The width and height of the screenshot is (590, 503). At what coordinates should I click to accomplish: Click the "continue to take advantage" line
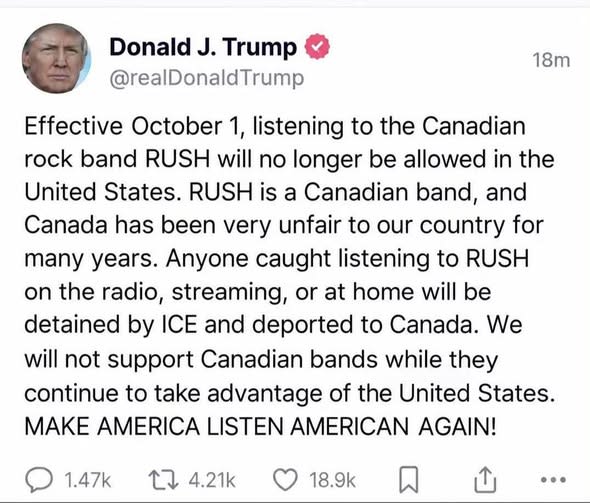(290, 394)
